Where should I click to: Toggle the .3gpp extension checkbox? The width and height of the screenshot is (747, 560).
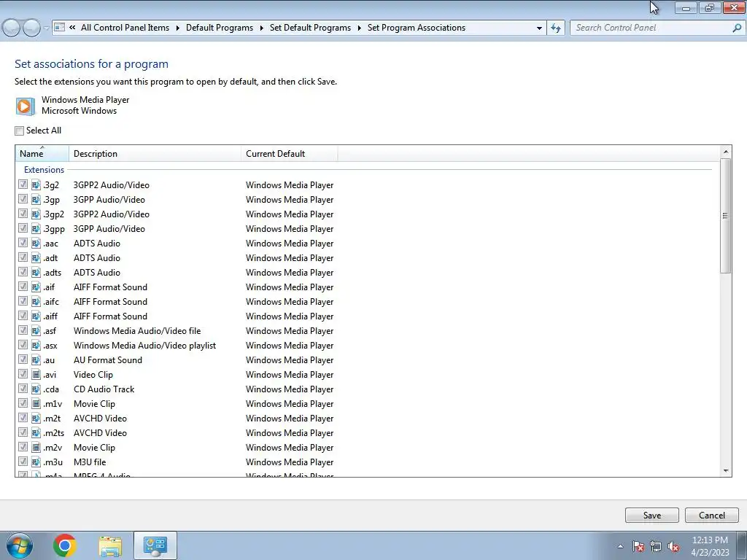(23, 228)
